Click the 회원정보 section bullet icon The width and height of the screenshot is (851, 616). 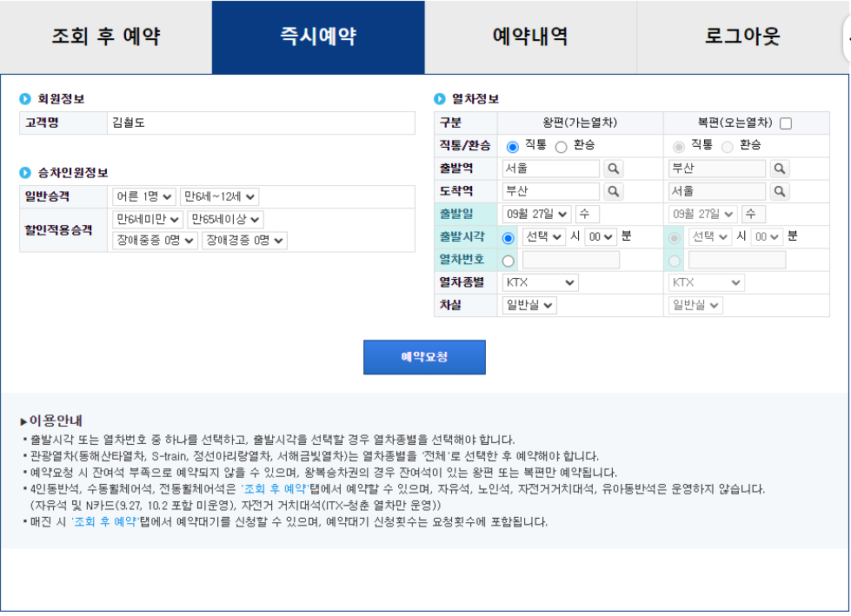coord(25,99)
